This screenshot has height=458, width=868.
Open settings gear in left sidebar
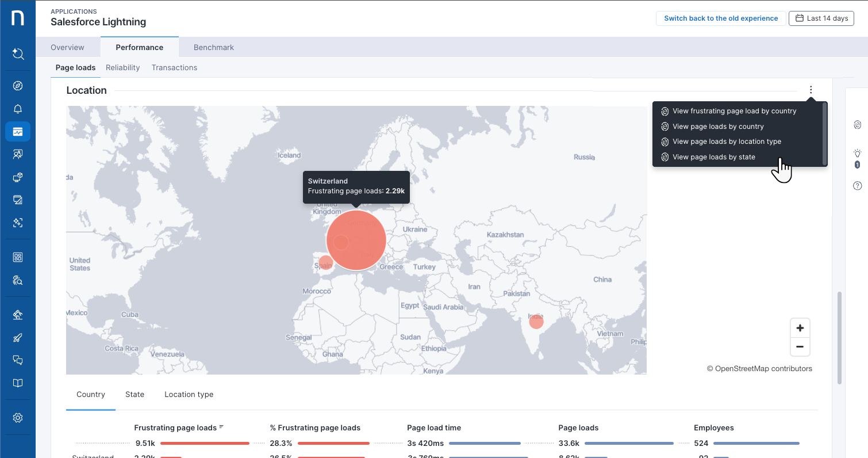coord(18,418)
